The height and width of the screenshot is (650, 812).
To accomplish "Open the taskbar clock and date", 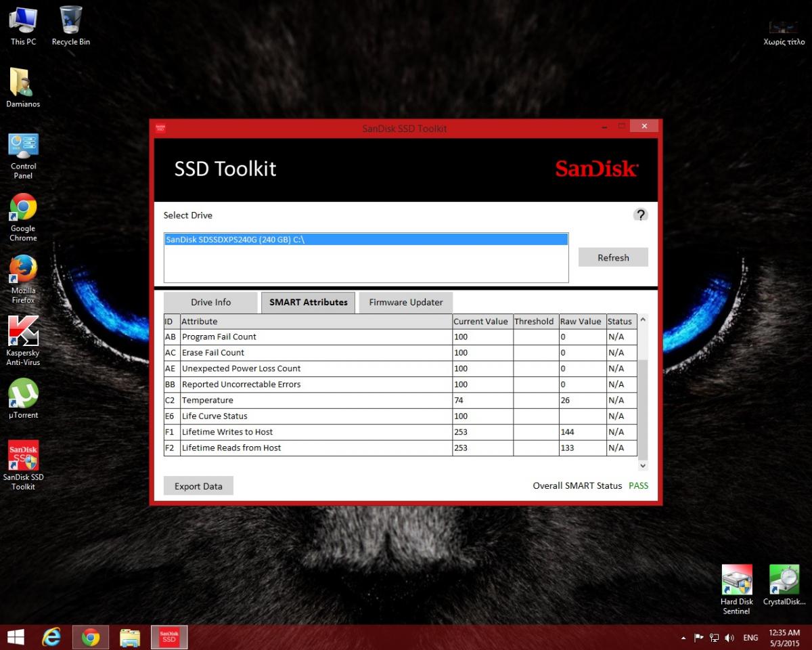I will point(784,637).
